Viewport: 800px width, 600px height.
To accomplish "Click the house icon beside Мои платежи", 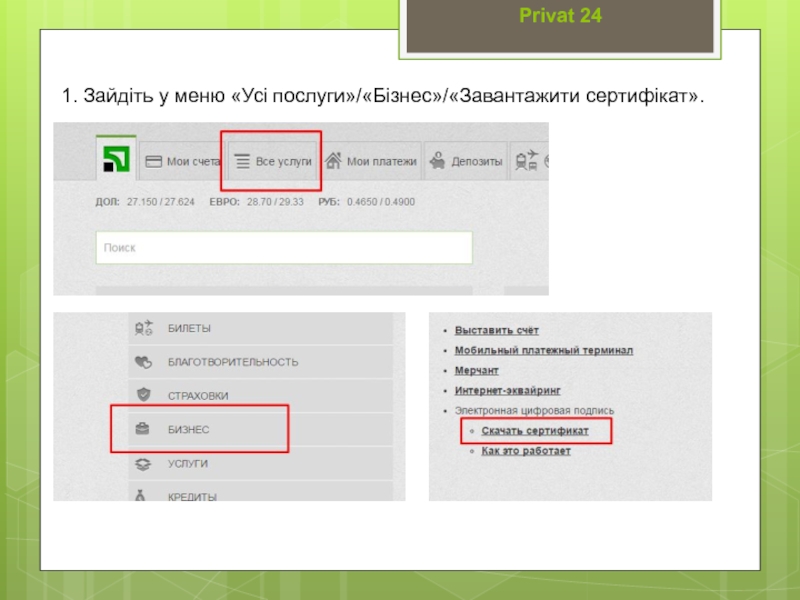I will pos(333,161).
